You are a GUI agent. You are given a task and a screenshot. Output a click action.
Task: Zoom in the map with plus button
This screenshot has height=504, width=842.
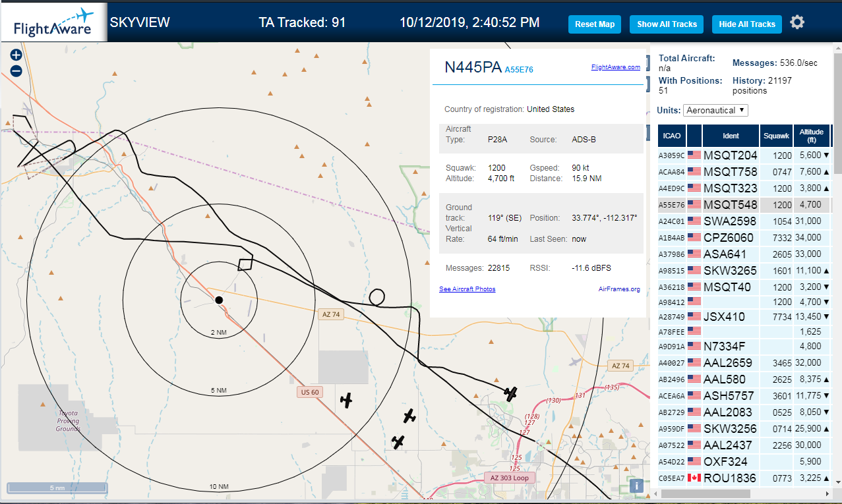(x=16, y=55)
